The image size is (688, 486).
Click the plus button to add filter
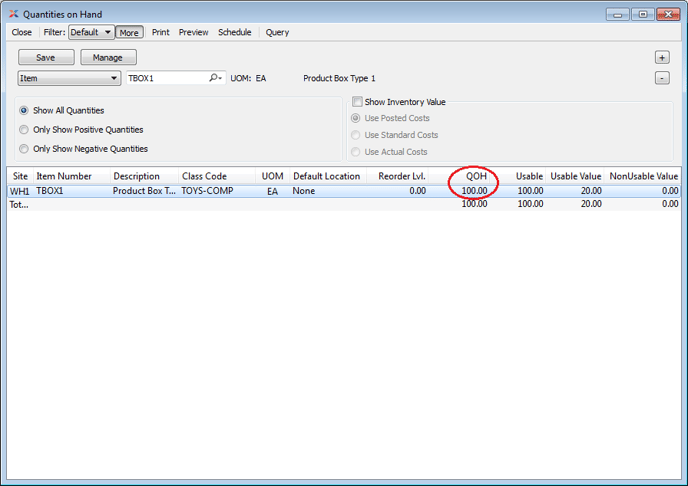tap(662, 58)
